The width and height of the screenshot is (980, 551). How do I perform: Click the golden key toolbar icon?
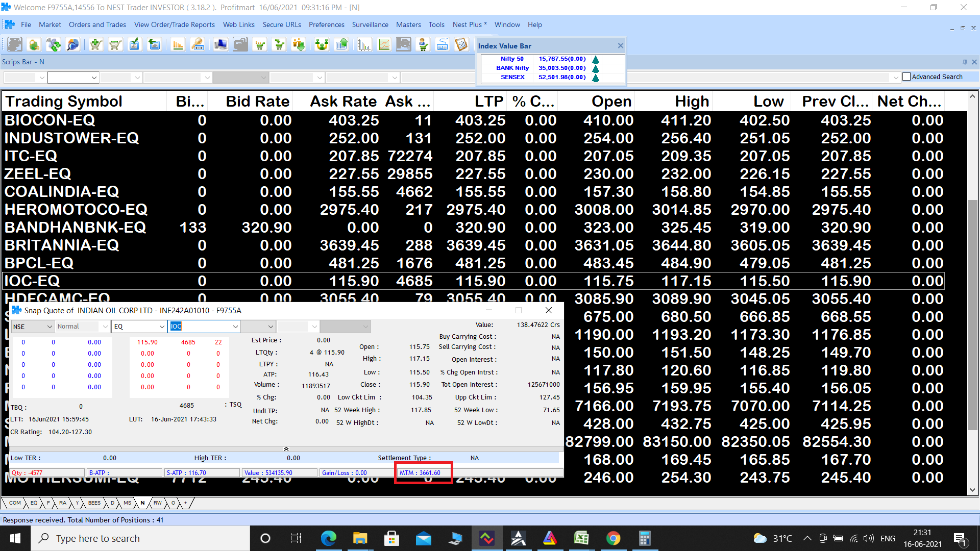[x=198, y=45]
